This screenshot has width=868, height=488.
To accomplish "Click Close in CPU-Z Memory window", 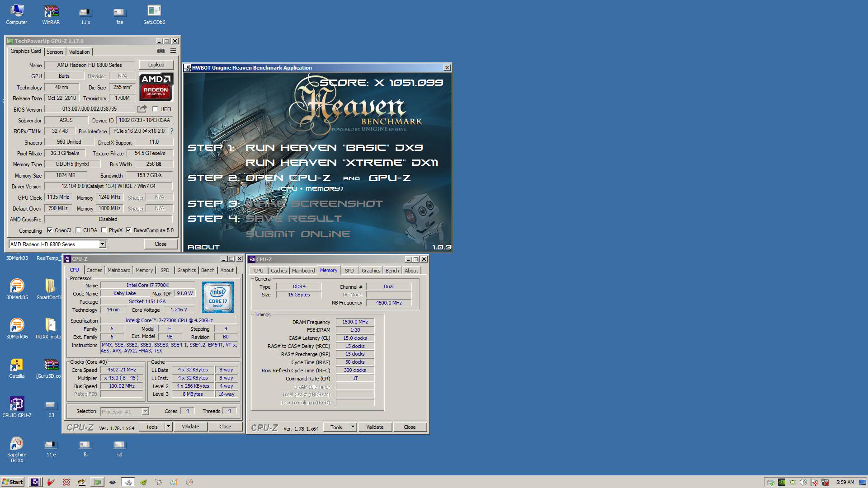I will coord(410,427).
